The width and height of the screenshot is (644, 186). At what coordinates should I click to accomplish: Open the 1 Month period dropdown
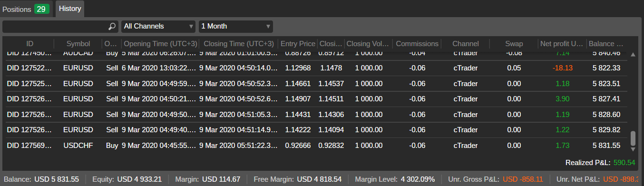236,26
